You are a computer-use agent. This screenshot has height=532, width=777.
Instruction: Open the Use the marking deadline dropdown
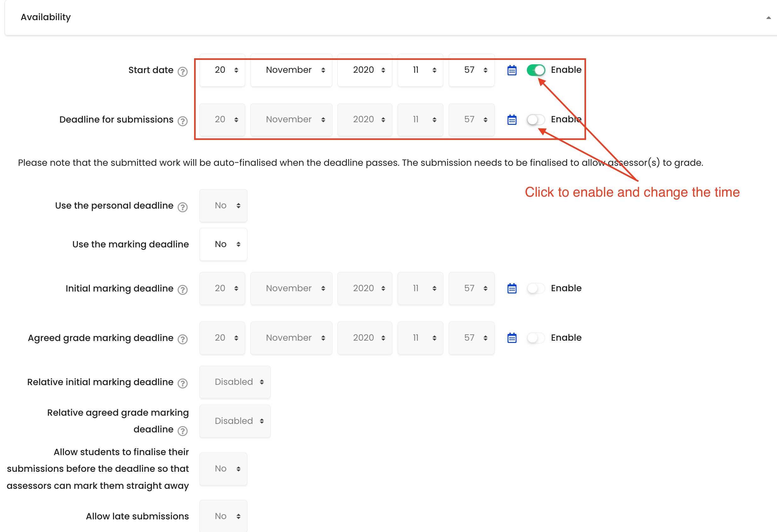click(x=223, y=244)
